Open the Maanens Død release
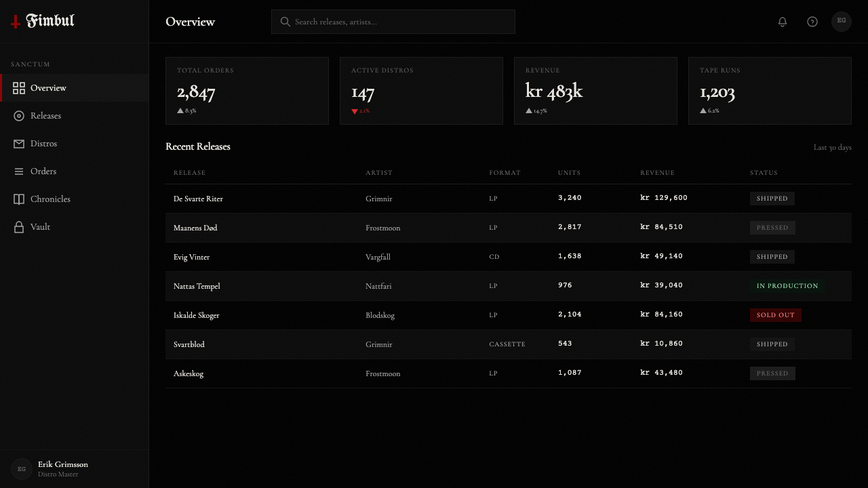 (195, 228)
